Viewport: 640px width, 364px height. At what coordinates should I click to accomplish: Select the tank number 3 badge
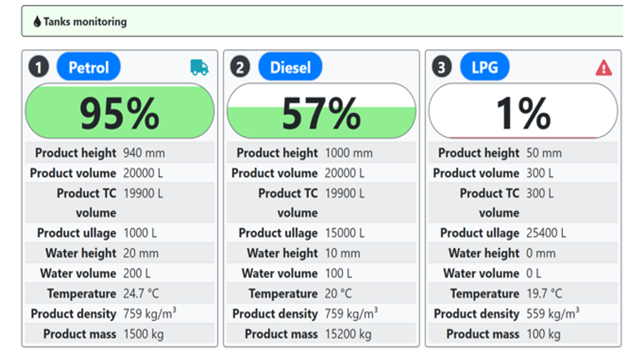point(442,68)
